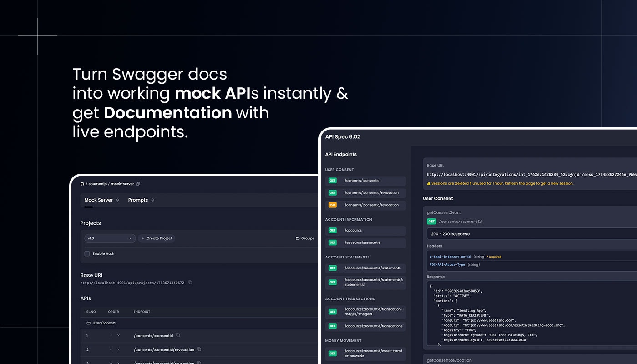This screenshot has height=364, width=637.
Task: Select the Mock Server tab
Action: click(x=98, y=200)
